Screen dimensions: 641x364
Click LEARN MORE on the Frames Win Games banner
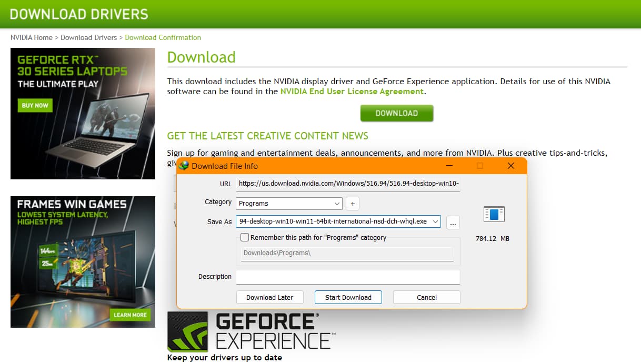130,315
